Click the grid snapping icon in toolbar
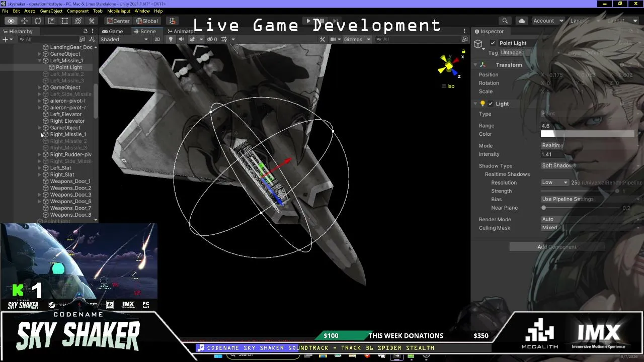The height and width of the screenshot is (362, 644). coord(172,21)
